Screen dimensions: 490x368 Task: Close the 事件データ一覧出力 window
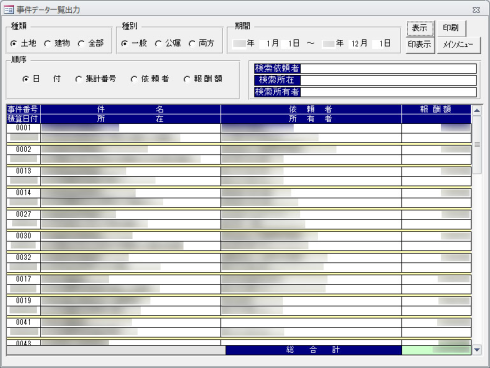point(476,10)
